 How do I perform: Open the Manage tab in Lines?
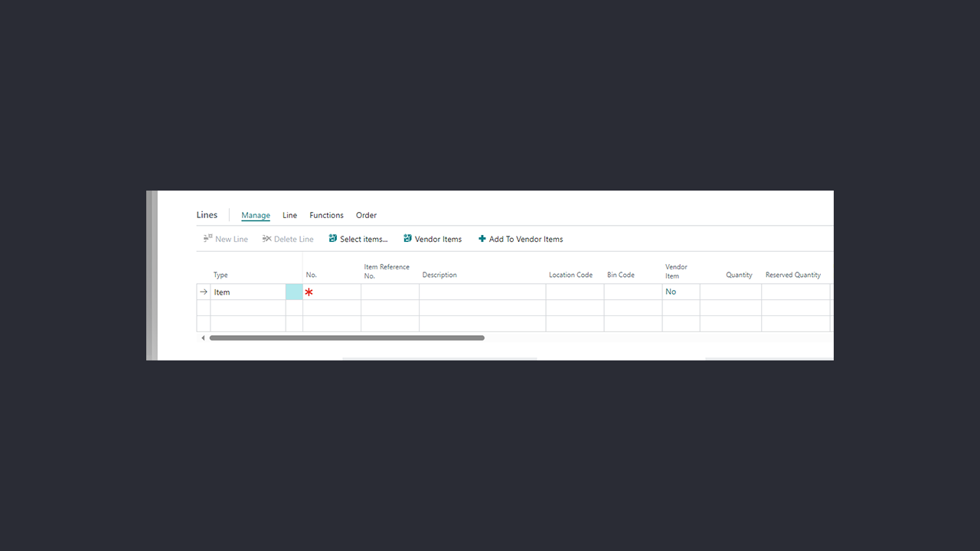coord(256,215)
